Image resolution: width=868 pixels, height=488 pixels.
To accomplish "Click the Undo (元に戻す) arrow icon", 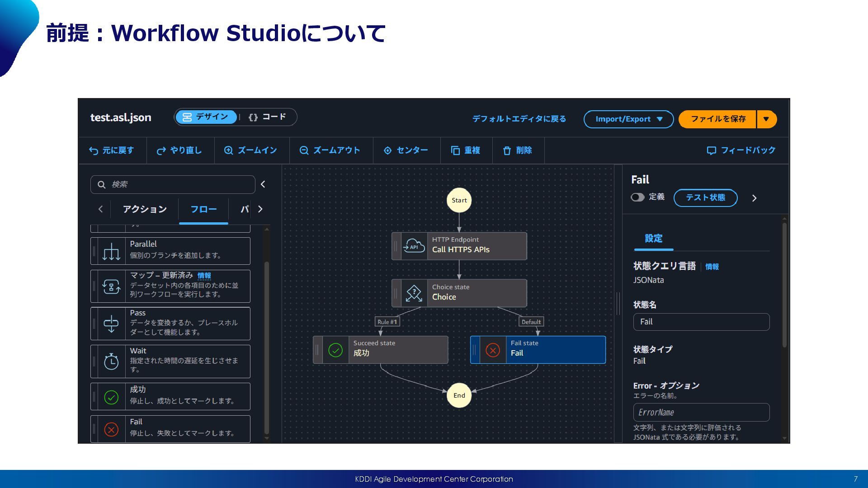I will [94, 151].
